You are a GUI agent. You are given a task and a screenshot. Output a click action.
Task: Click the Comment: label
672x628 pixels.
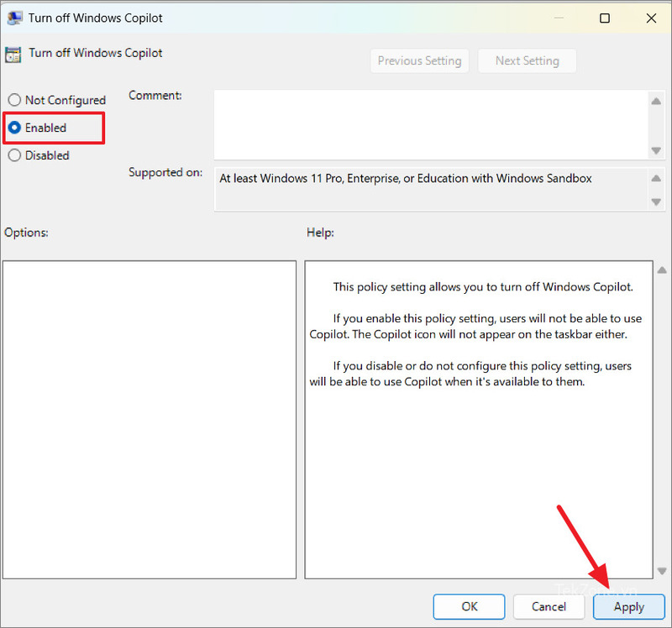click(x=155, y=95)
